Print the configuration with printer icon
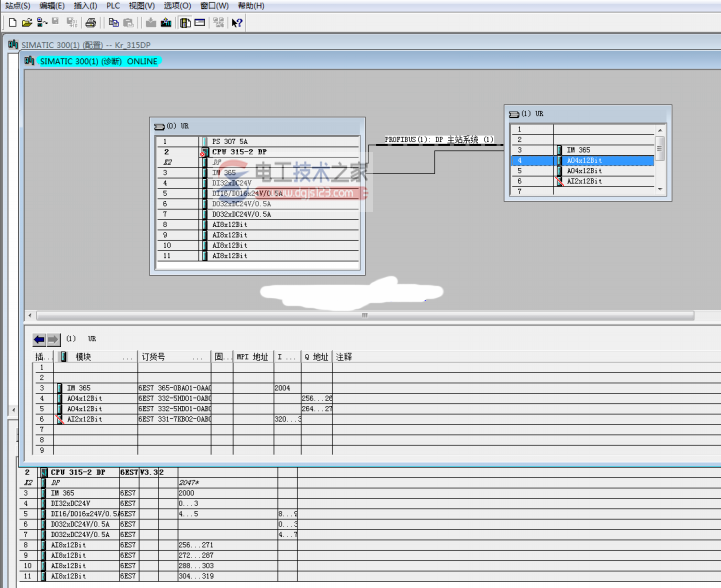Viewport: 721px width, 588px height. pos(91,23)
